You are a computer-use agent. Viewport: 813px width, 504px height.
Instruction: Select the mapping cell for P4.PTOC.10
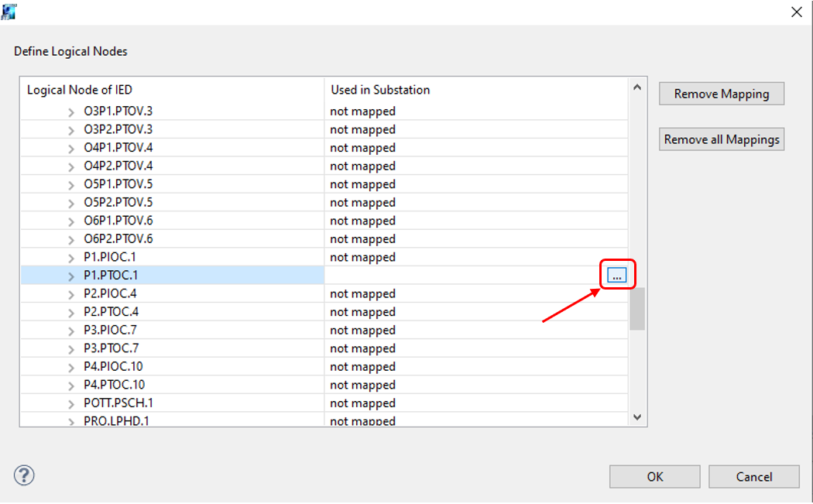(475, 386)
